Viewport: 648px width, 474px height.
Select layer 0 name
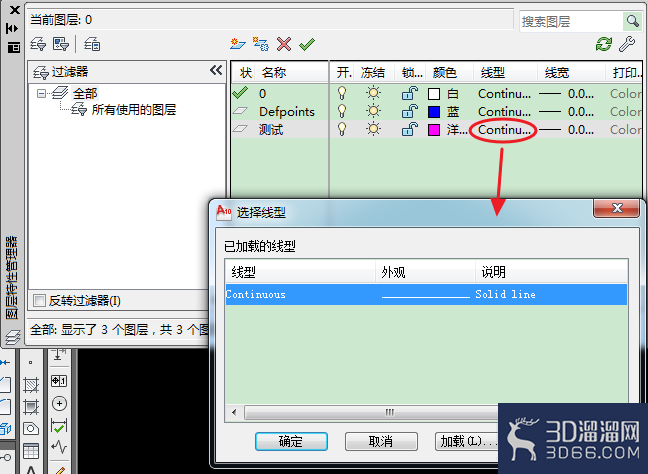(262, 94)
